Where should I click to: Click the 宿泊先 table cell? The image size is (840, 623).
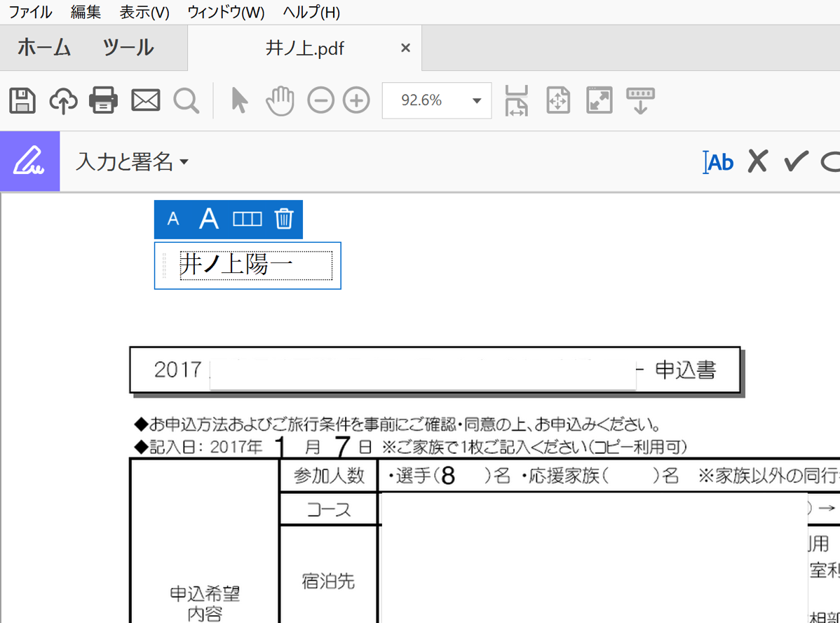(x=328, y=581)
